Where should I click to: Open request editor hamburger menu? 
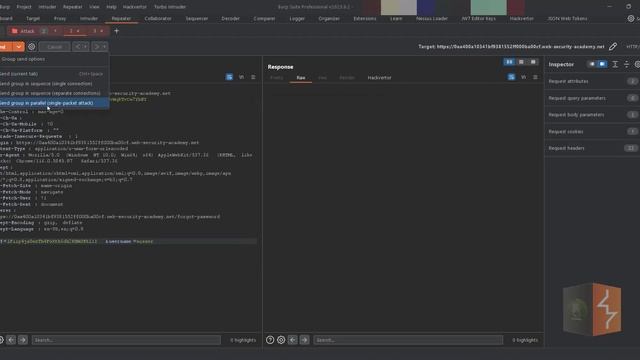(x=253, y=77)
